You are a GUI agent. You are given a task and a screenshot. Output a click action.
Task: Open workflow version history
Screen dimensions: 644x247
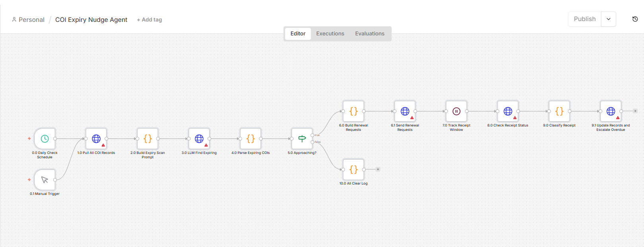point(635,19)
